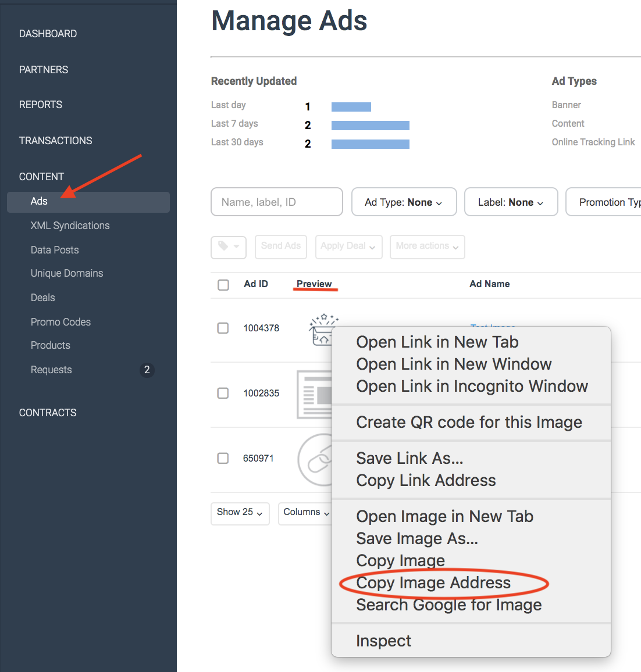Click the content page preview icon for ad 1002835
Viewport: 641px width, 672px height.
coord(314,394)
